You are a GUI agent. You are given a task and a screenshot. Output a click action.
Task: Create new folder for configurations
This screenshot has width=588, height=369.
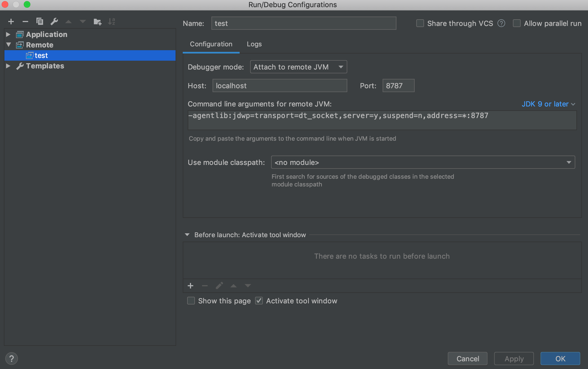(x=97, y=22)
